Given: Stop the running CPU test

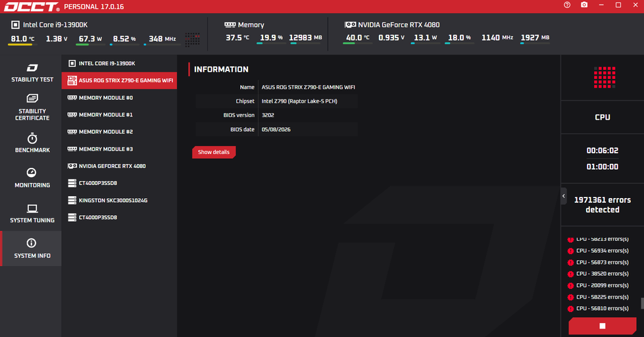Looking at the screenshot, I should click(x=602, y=326).
